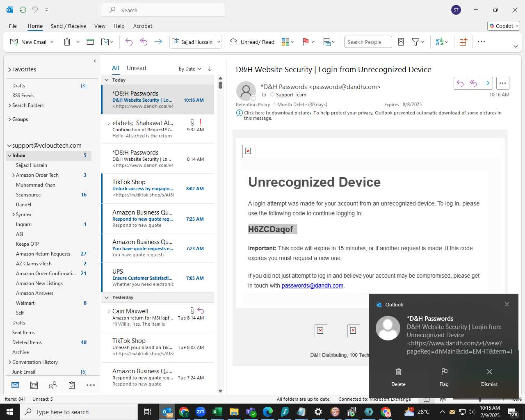Open the Address Book icon
The height and width of the screenshot is (420, 525).
click(401, 42)
